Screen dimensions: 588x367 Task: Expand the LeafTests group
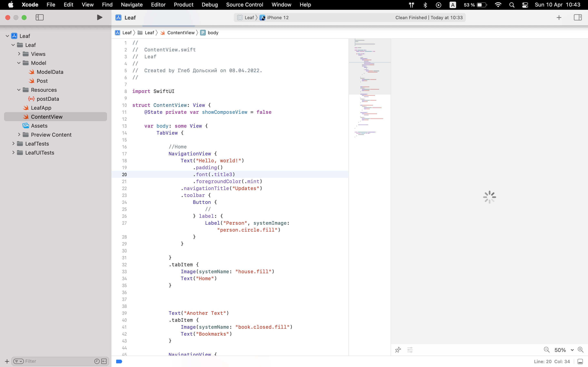(13, 144)
